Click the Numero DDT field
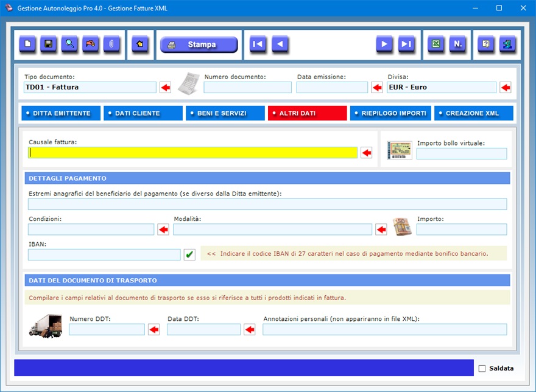This screenshot has width=536, height=392. click(107, 329)
